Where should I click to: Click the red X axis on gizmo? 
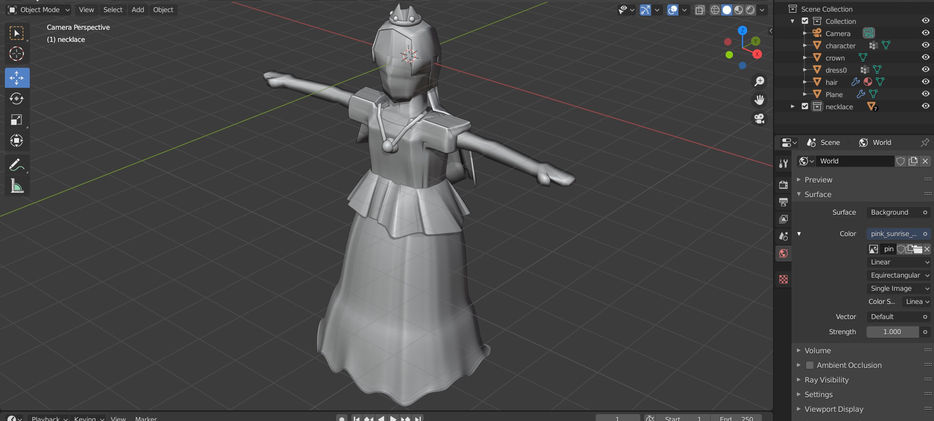click(x=757, y=54)
